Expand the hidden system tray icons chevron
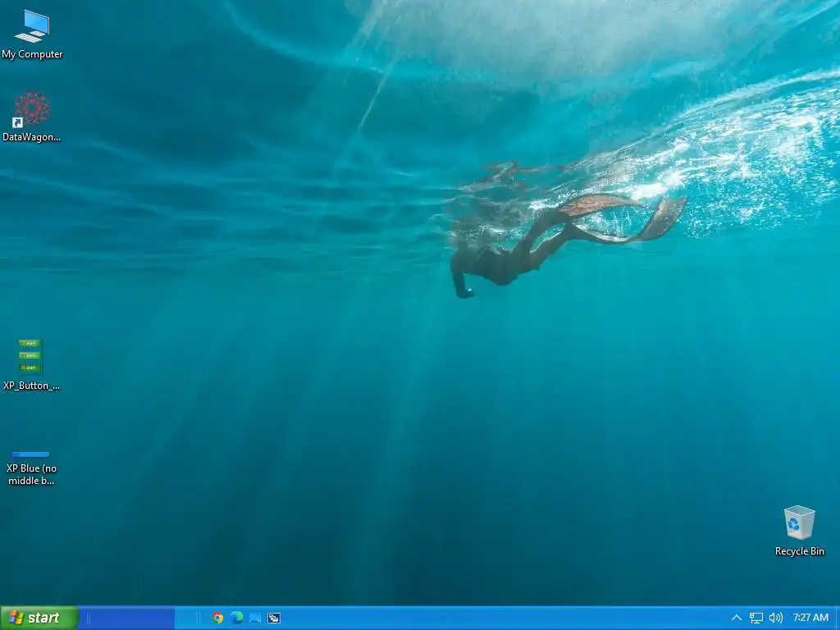This screenshot has height=630, width=840. 737,618
